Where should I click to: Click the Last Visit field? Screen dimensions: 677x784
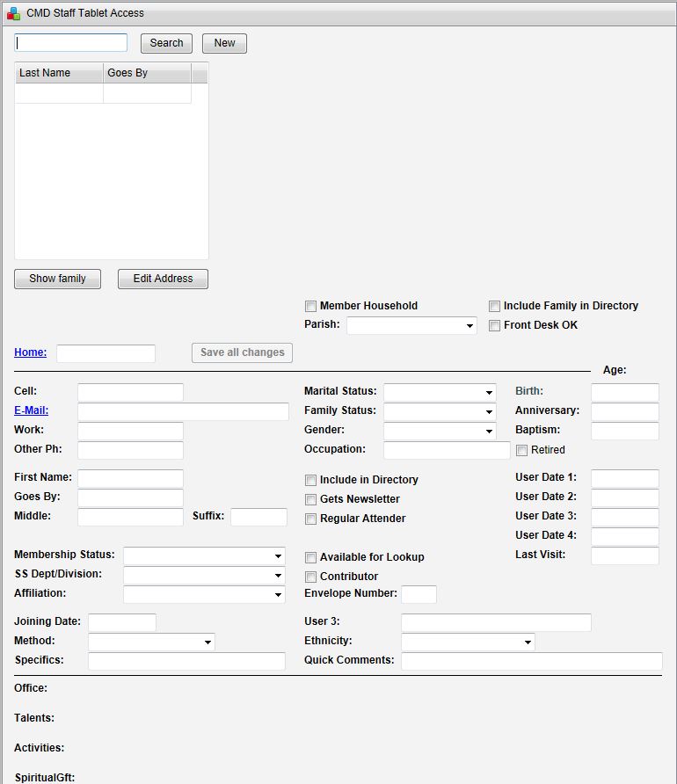pos(625,555)
